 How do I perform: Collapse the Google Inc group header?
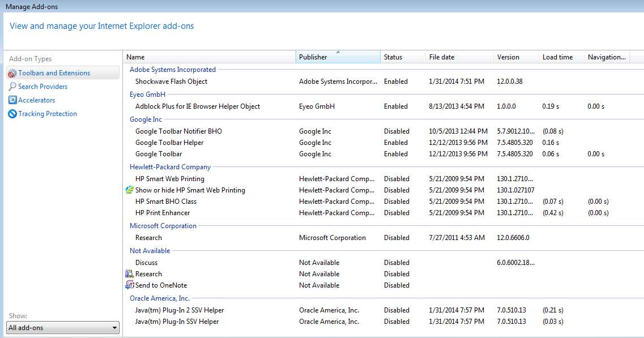146,119
